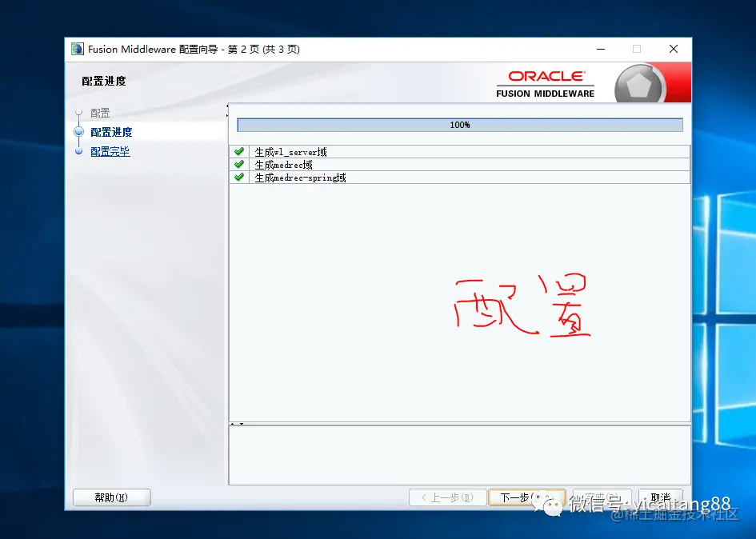Click the green check for wl_server域
This screenshot has height=539, width=756.
[x=239, y=151]
